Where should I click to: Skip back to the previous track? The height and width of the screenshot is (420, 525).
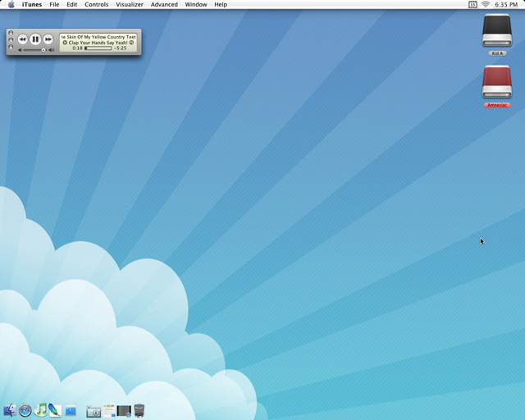(x=22, y=39)
